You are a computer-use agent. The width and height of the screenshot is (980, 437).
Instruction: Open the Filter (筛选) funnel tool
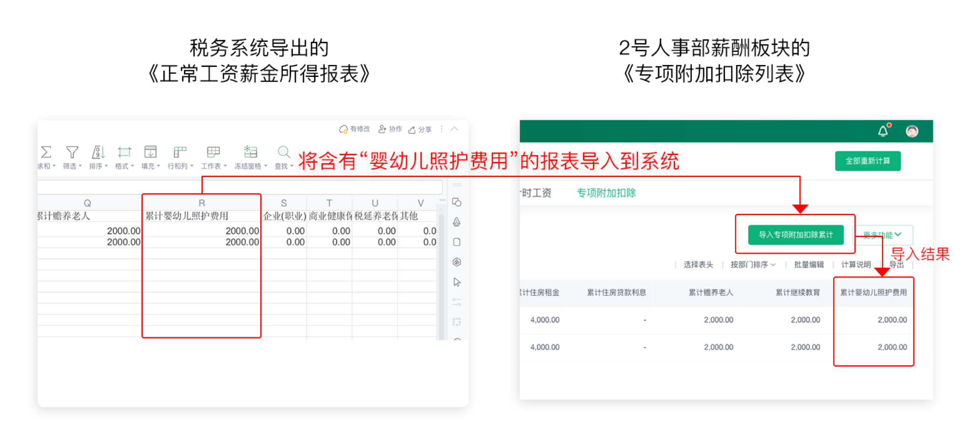coord(72,152)
